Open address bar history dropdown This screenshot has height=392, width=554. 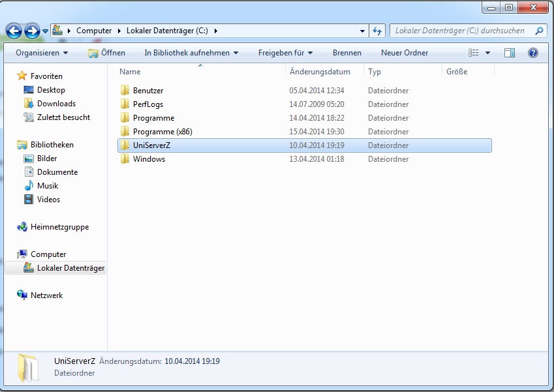click(x=362, y=31)
